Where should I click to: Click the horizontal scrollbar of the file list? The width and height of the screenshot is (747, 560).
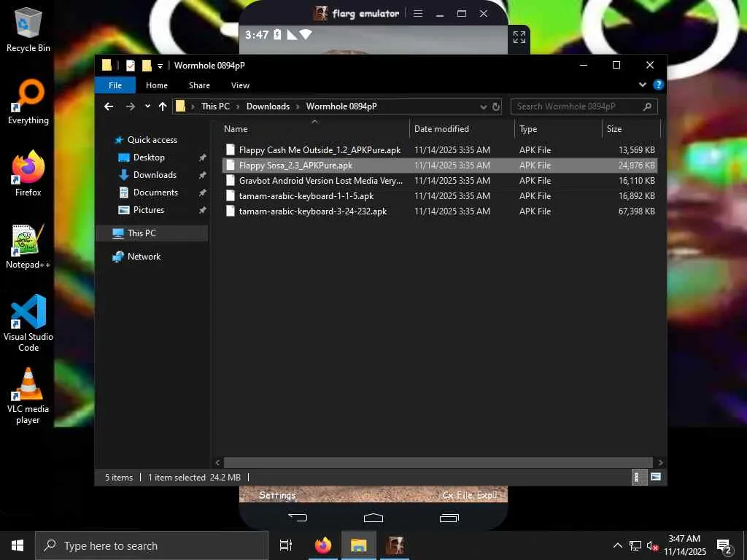438,462
